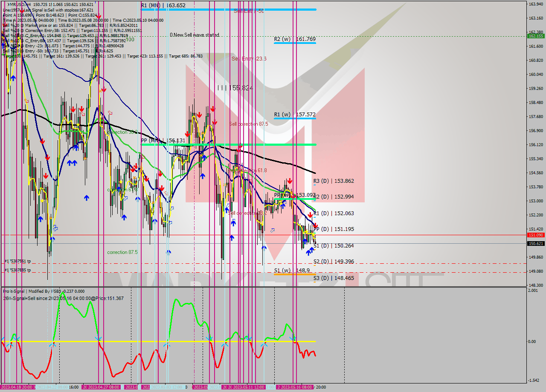This screenshot has height=392, width=546.
Task: Click the red 151.090 price tag on axis
Action: pos(536,235)
